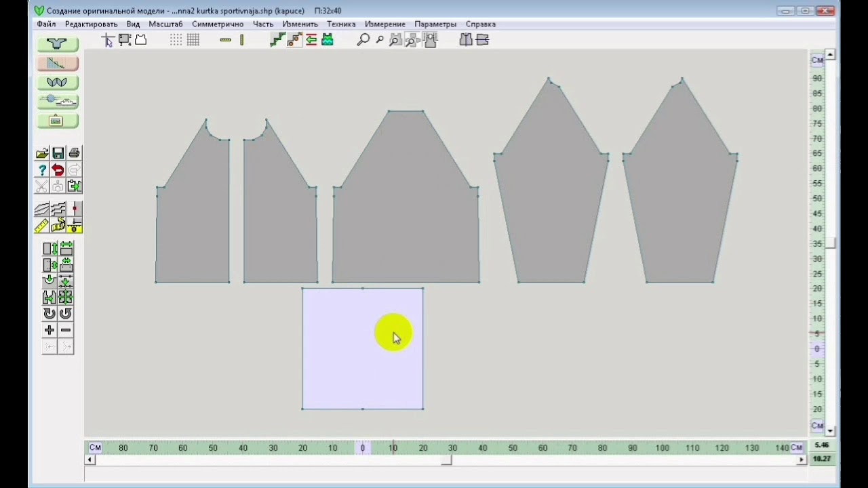Image resolution: width=868 pixels, height=488 pixels.
Task: Click the vertical scrollbar down arrow
Action: coord(830,431)
